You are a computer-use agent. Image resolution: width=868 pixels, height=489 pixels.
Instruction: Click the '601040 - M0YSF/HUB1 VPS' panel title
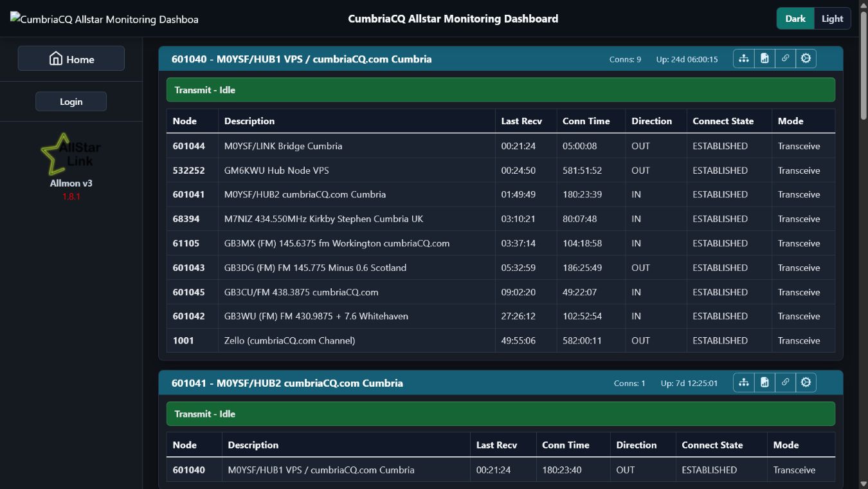coord(302,59)
